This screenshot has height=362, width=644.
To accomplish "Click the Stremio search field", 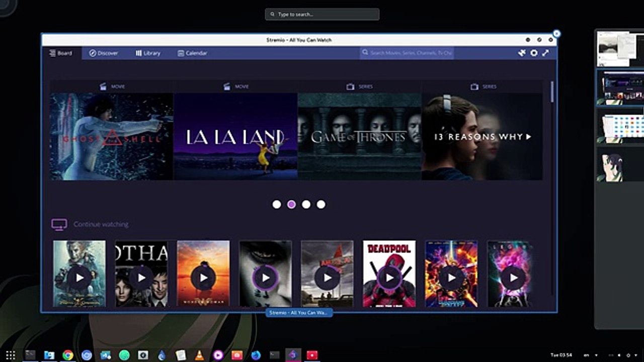I will (x=407, y=53).
